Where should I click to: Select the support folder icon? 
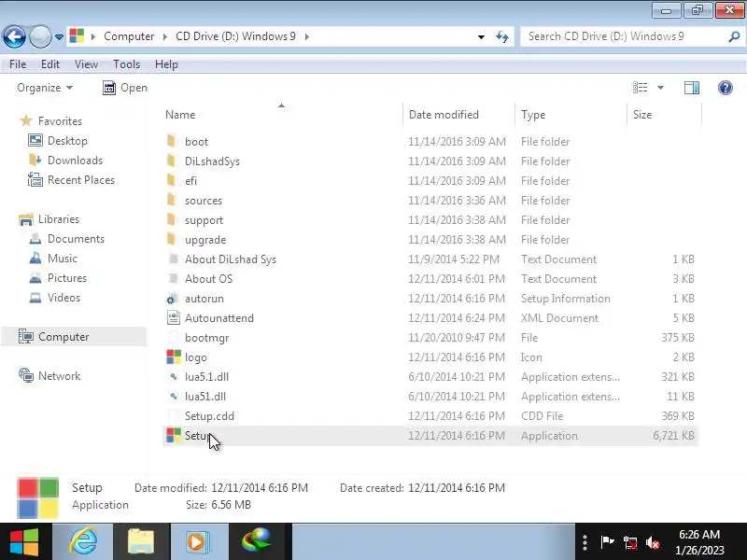click(172, 219)
